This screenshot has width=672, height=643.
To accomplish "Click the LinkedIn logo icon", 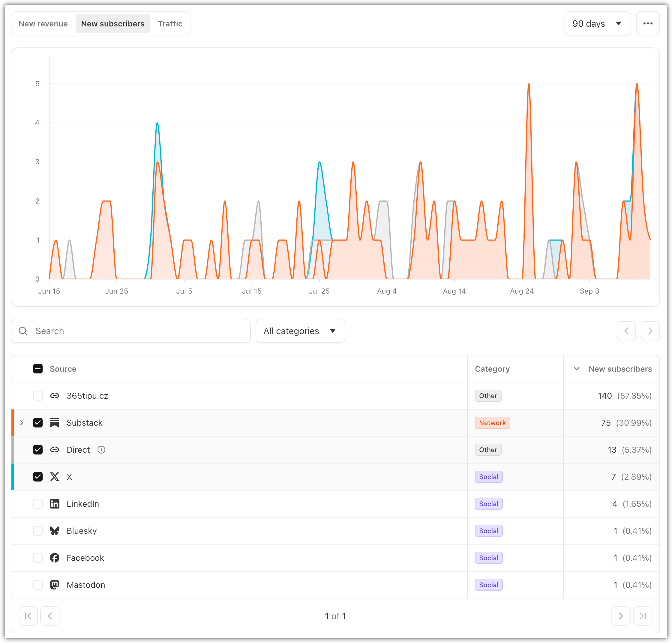I will point(55,503).
